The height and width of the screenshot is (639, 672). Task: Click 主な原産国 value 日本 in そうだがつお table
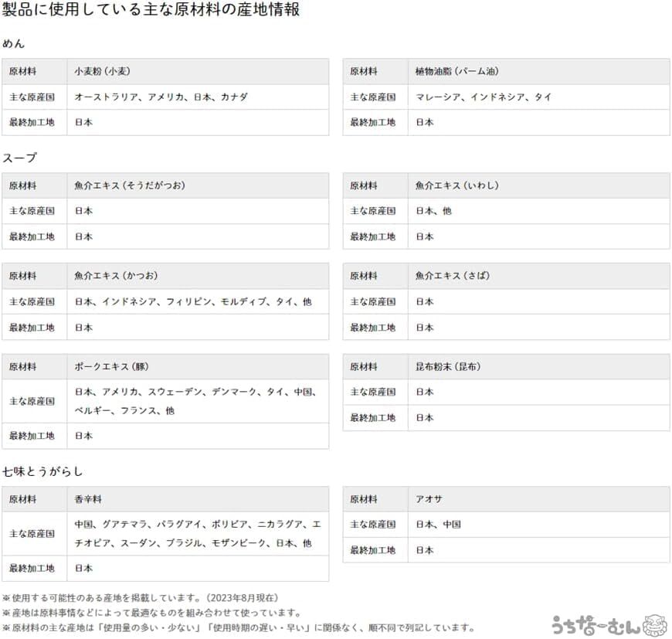[83, 211]
